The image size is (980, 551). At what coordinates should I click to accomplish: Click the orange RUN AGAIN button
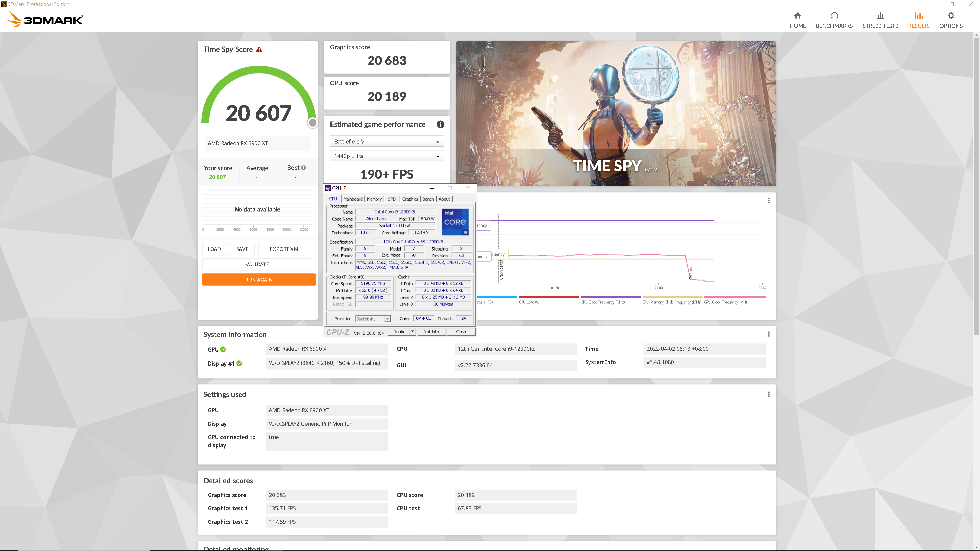tap(259, 280)
